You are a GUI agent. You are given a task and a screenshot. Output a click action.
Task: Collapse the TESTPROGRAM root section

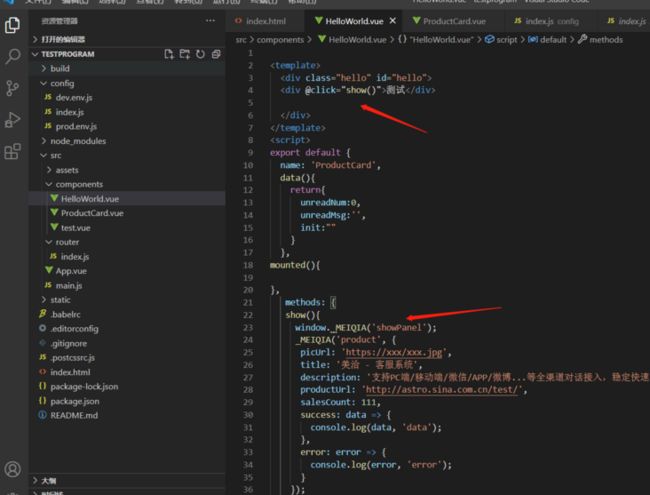pos(68,54)
